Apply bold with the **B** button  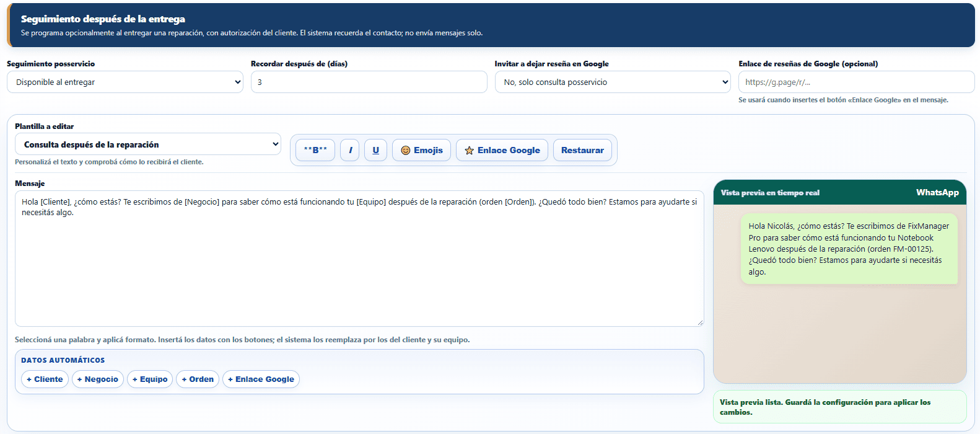tap(315, 150)
